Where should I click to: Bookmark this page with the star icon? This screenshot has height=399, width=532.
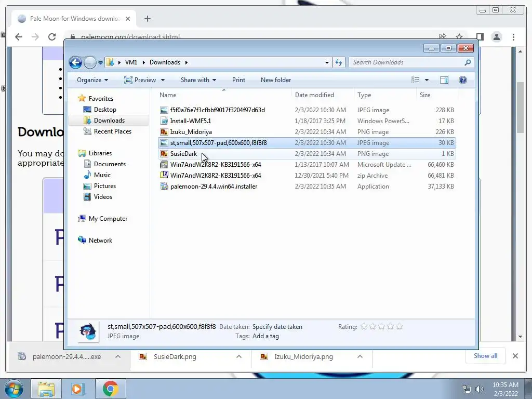tap(459, 36)
